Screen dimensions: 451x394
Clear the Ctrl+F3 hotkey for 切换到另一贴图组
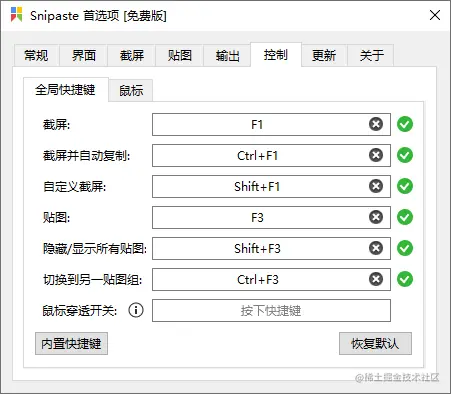click(376, 279)
